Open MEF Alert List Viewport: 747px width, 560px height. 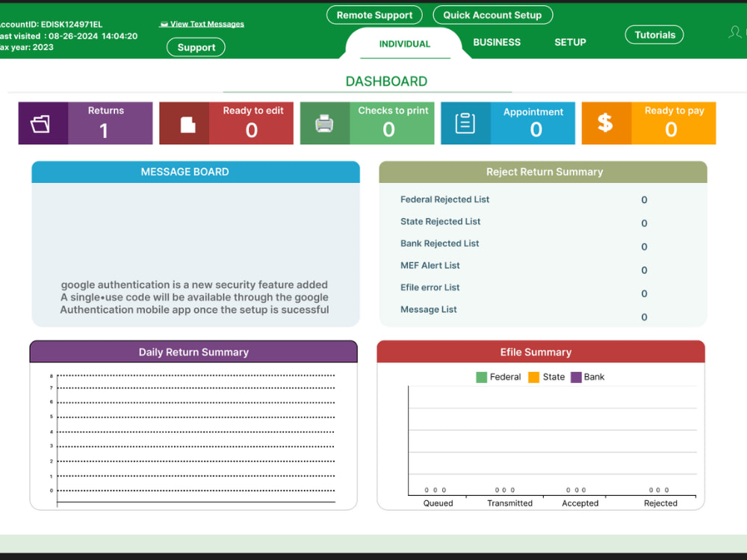pos(430,265)
